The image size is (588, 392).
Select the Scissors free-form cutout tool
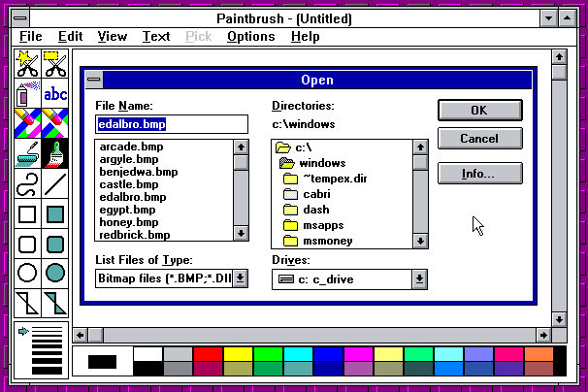tap(28, 64)
